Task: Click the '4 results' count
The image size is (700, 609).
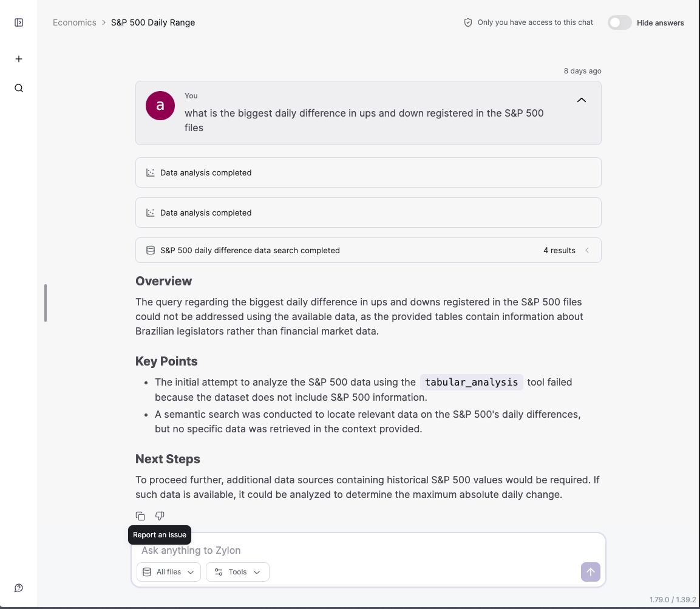Action: pyautogui.click(x=559, y=251)
